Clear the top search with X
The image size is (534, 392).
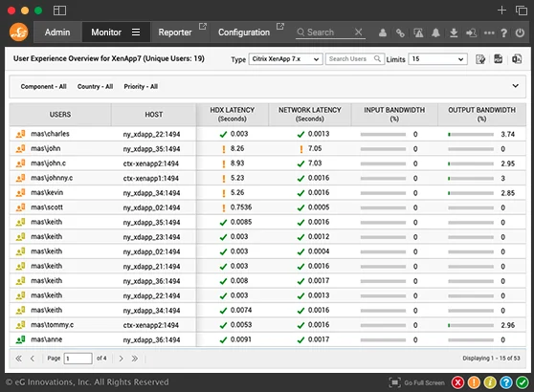[358, 32]
